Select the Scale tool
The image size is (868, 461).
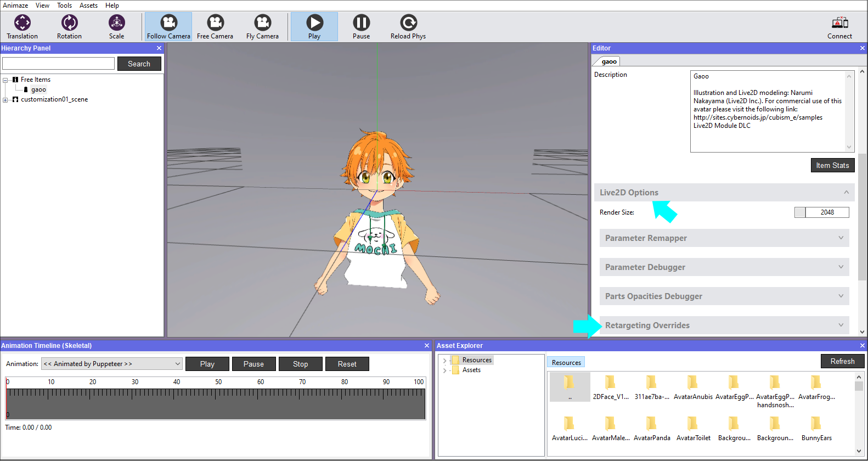coord(116,26)
